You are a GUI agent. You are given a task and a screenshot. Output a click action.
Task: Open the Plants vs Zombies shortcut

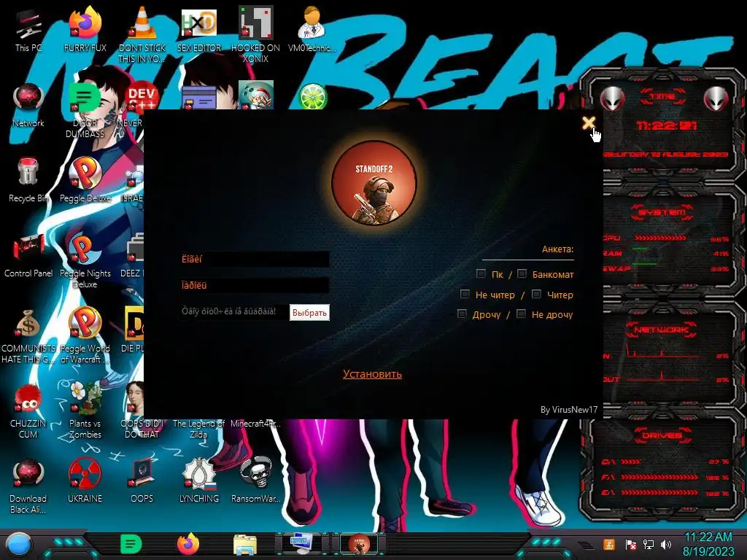click(x=85, y=411)
